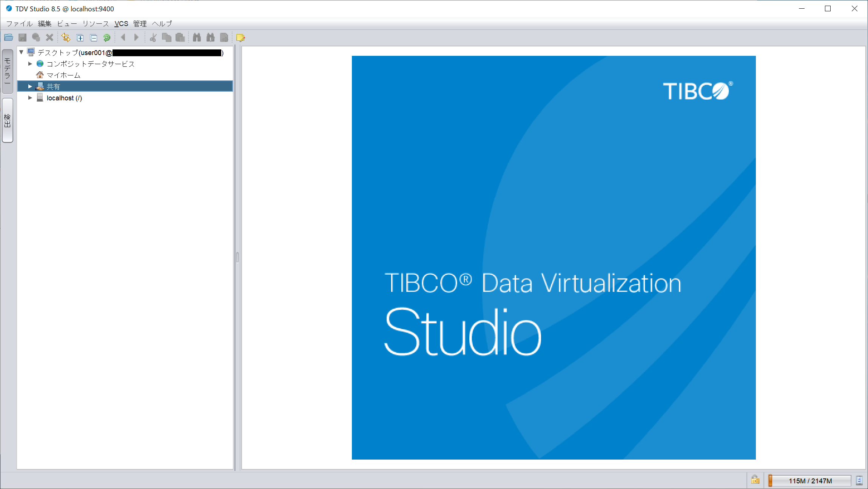
Task: Click the expand-all plus icon
Action: tap(80, 38)
